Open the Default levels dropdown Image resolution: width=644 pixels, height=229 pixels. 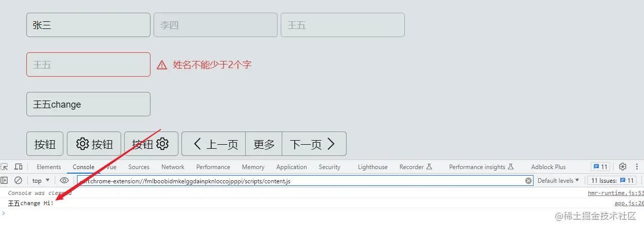(558, 180)
